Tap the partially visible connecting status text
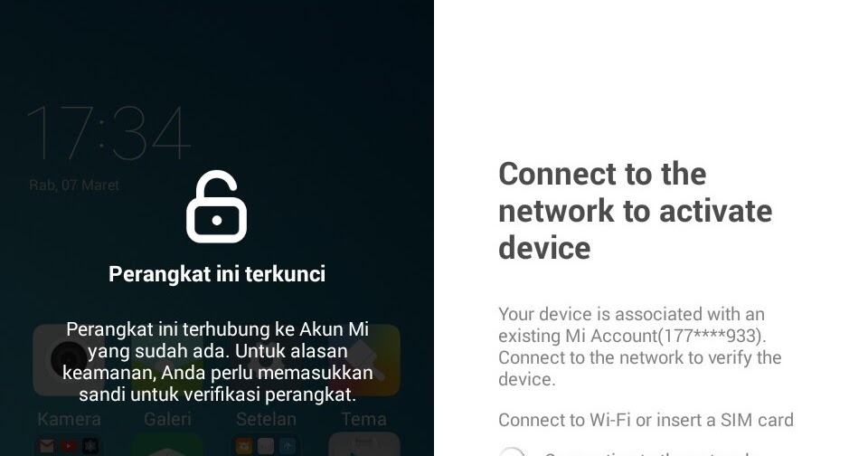868x456 pixels. [650, 452]
